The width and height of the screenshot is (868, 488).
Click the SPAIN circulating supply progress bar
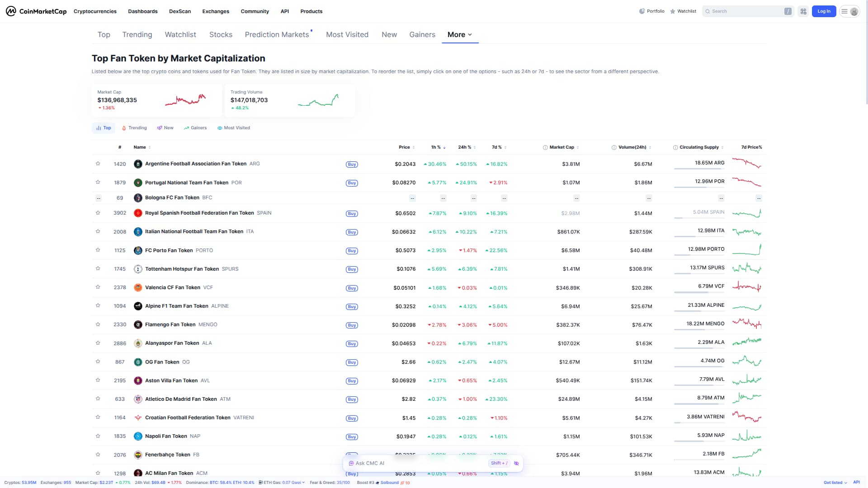[699, 218]
